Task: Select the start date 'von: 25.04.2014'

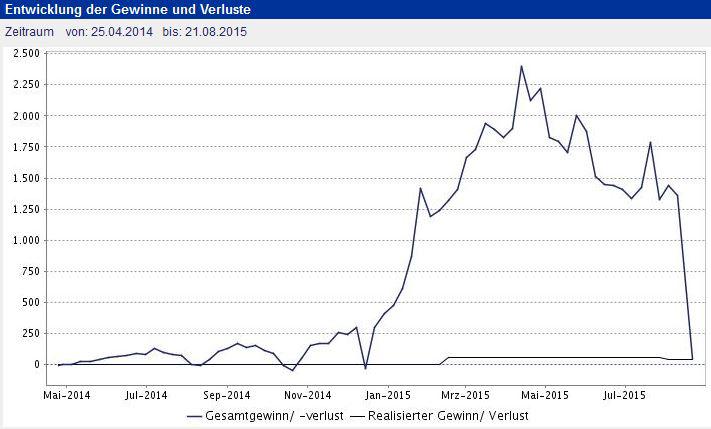Action: (109, 32)
